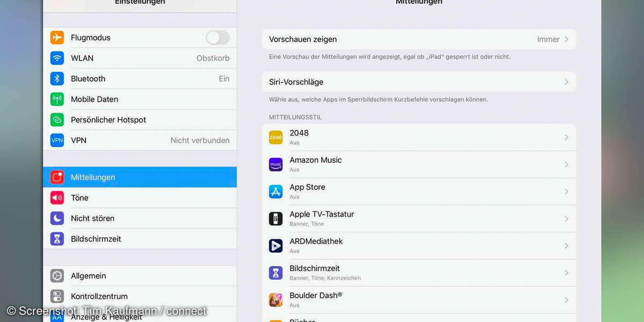Expand the App Store row chevron

pyautogui.click(x=566, y=192)
